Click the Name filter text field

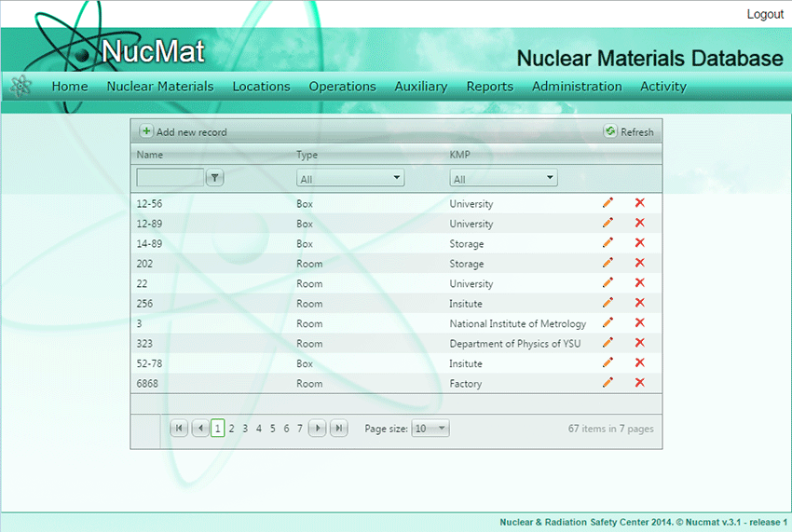click(170, 177)
